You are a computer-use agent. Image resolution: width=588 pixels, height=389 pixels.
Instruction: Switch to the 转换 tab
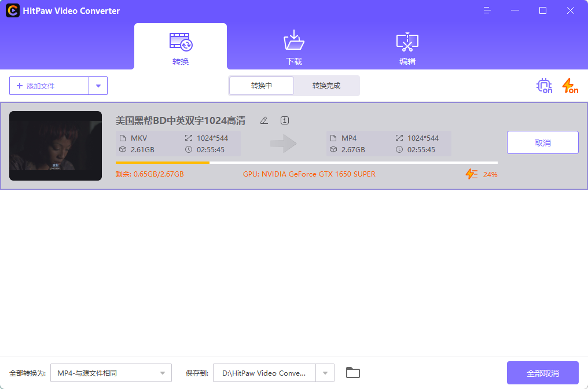tap(181, 46)
